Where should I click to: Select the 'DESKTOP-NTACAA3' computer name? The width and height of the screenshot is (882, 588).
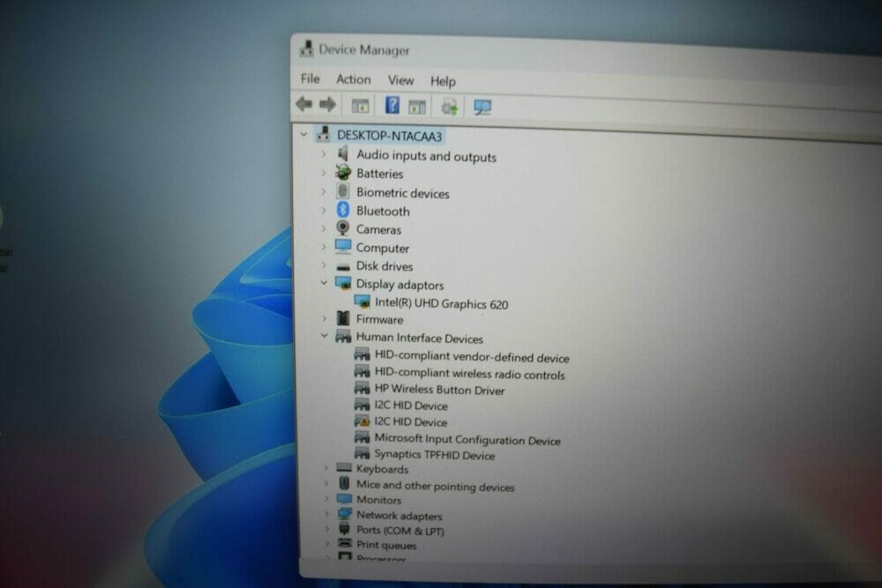389,136
